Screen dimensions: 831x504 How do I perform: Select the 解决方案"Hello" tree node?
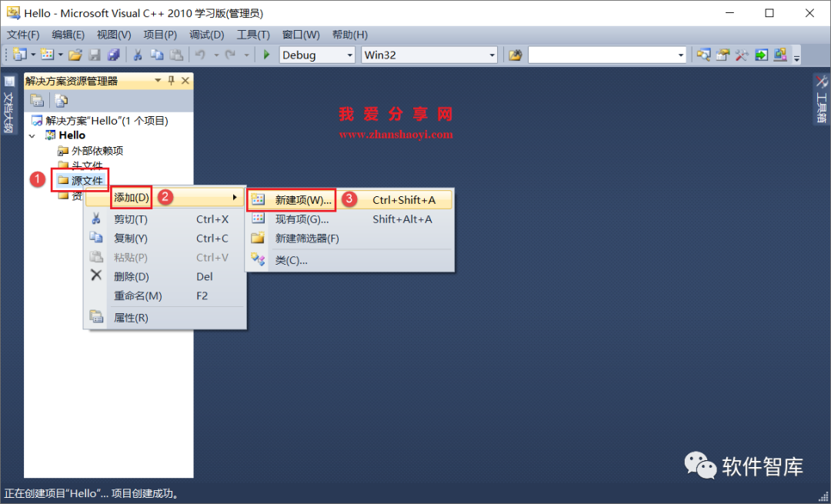[x=99, y=121]
